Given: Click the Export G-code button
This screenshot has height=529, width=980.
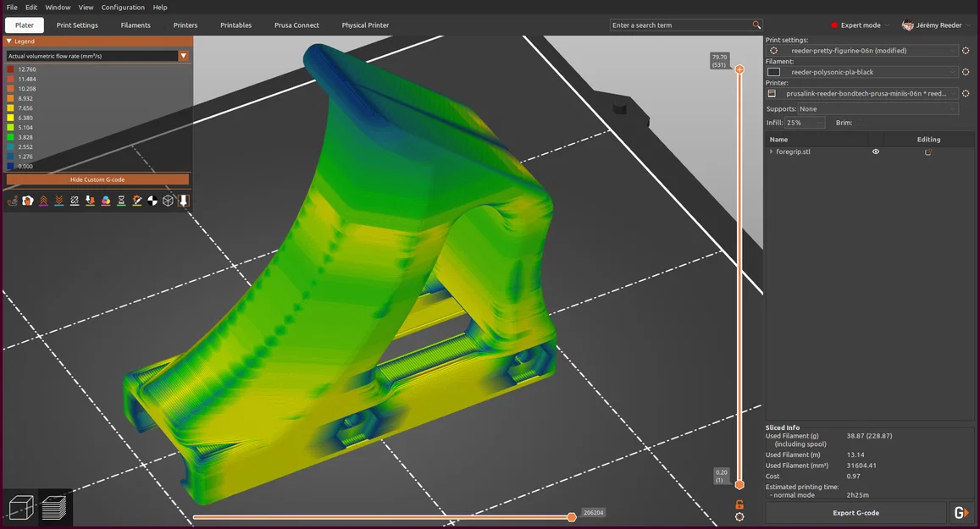Looking at the screenshot, I should (855, 513).
